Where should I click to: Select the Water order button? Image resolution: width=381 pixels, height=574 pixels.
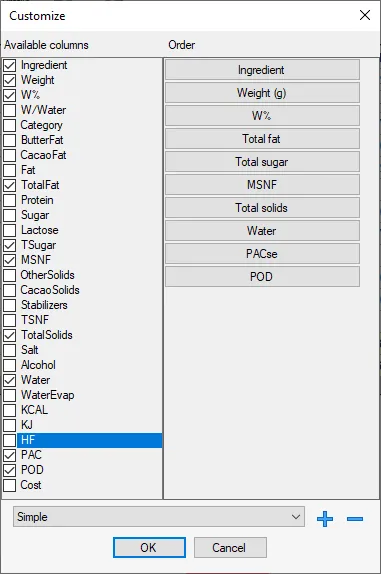(262, 231)
